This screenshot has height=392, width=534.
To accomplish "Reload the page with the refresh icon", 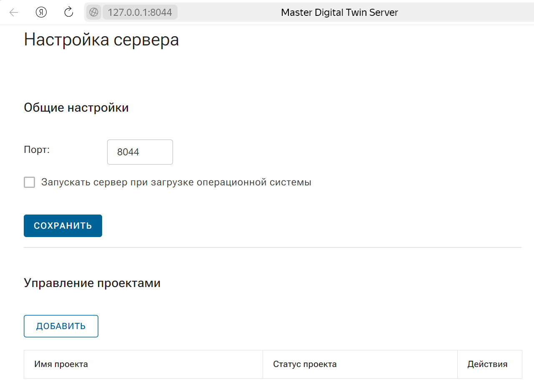I will pyautogui.click(x=69, y=12).
